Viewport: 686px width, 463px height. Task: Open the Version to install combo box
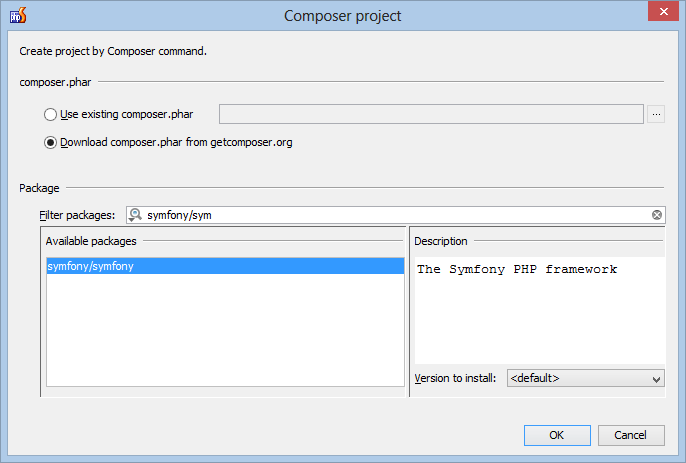click(x=585, y=378)
